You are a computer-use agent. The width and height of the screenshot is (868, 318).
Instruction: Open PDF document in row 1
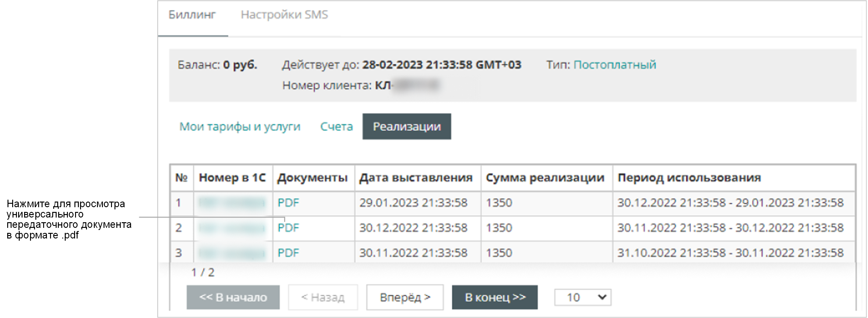[288, 203]
